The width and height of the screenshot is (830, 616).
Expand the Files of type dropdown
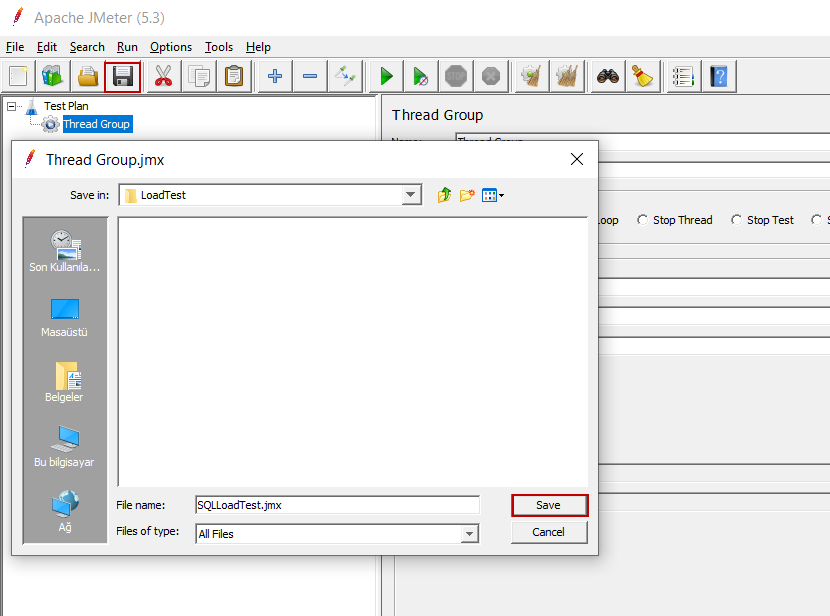[469, 534]
